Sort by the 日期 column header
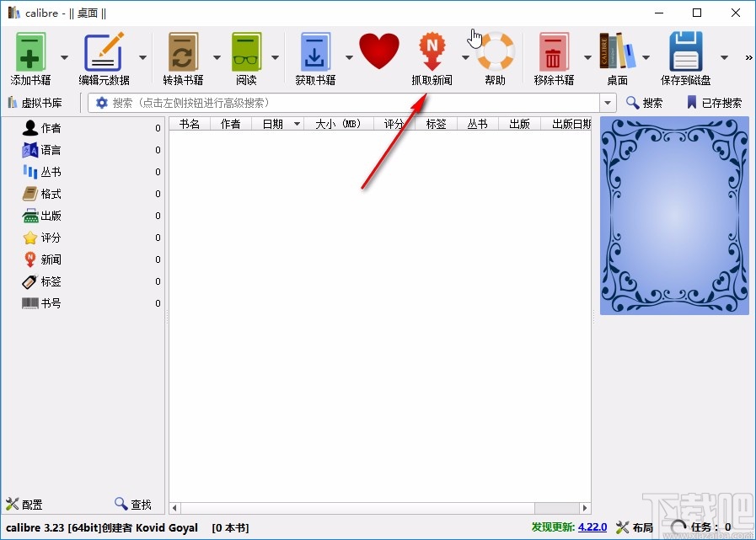Image resolution: width=756 pixels, height=540 pixels. 278,124
